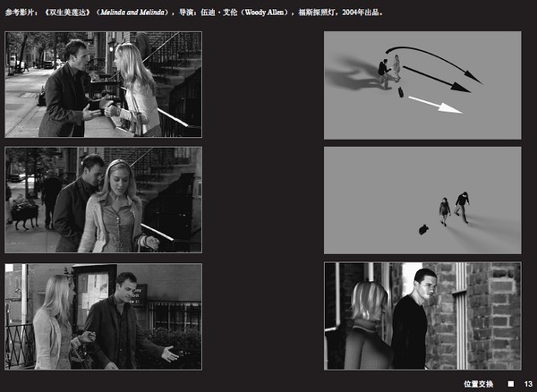
Task: Click the 3D render by the brick wall
Action: click(x=422, y=316)
